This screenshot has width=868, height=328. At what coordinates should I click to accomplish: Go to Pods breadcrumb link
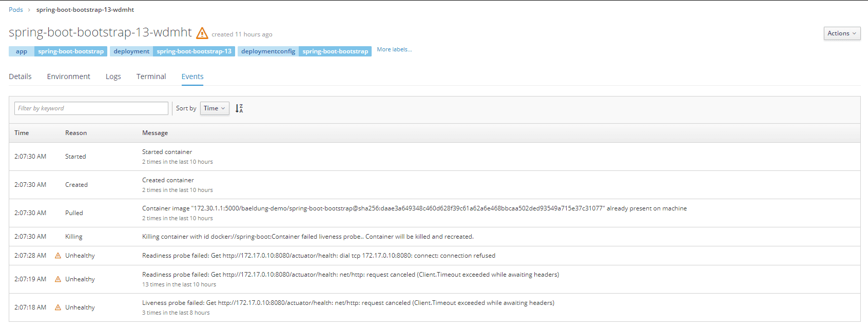click(16, 10)
